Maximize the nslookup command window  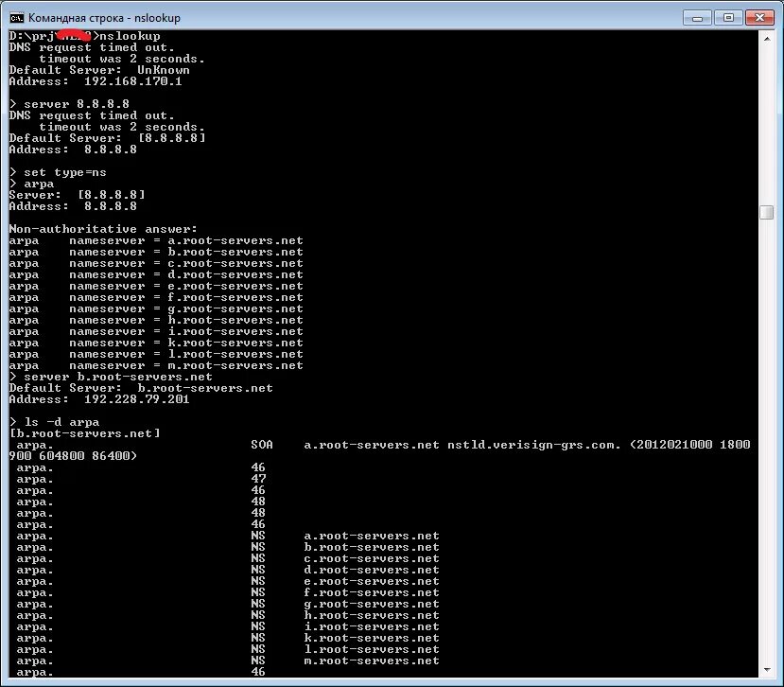728,18
